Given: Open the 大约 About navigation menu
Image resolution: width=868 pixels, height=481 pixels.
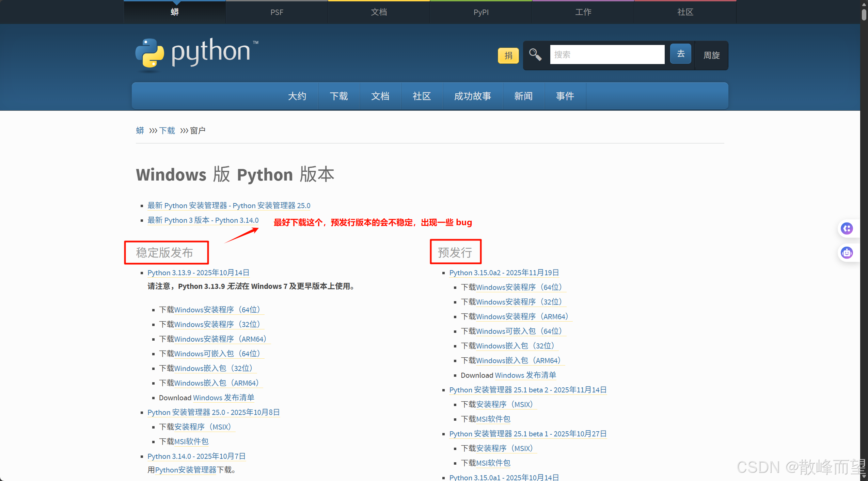Looking at the screenshot, I should tap(297, 96).
